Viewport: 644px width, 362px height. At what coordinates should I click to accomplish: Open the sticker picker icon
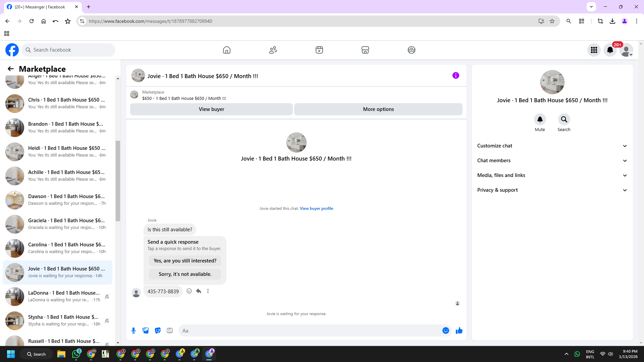pos(158,330)
